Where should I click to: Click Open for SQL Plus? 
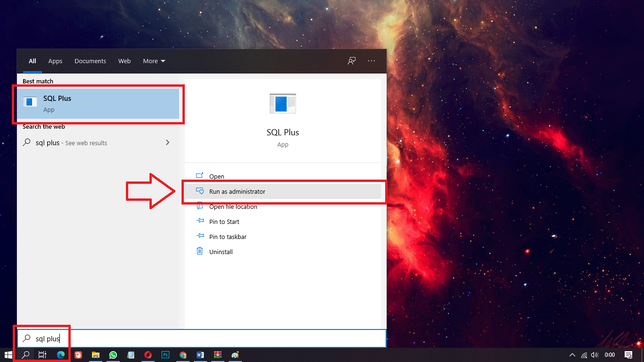tap(283, 176)
